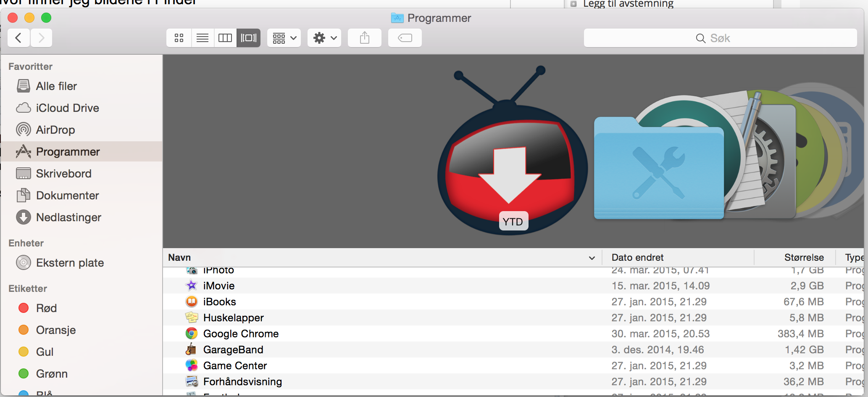Click the Google Chrome size 383,4 MB
This screenshot has height=397, width=868.
coord(800,333)
